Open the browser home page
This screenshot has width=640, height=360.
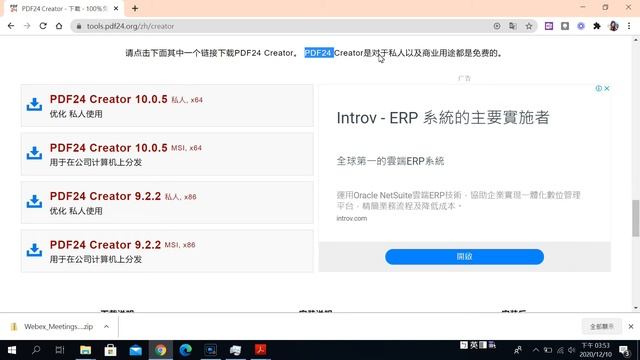click(x=59, y=26)
